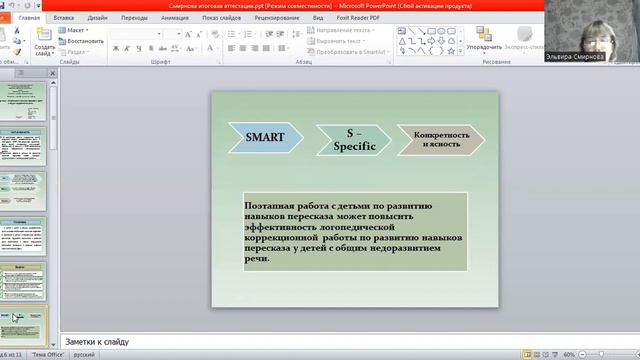Click Восстановить to reset the slide
Viewport: 640px width, 360px height.
[x=81, y=41]
